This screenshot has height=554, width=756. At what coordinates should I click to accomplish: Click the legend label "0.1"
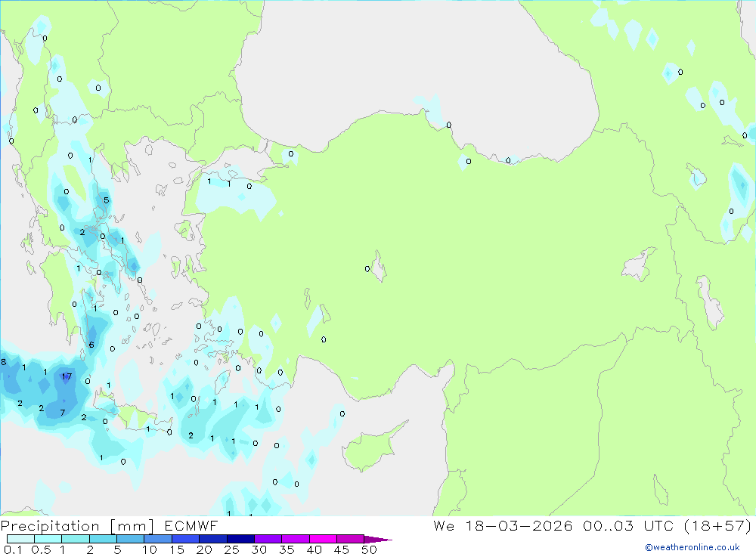13,549
